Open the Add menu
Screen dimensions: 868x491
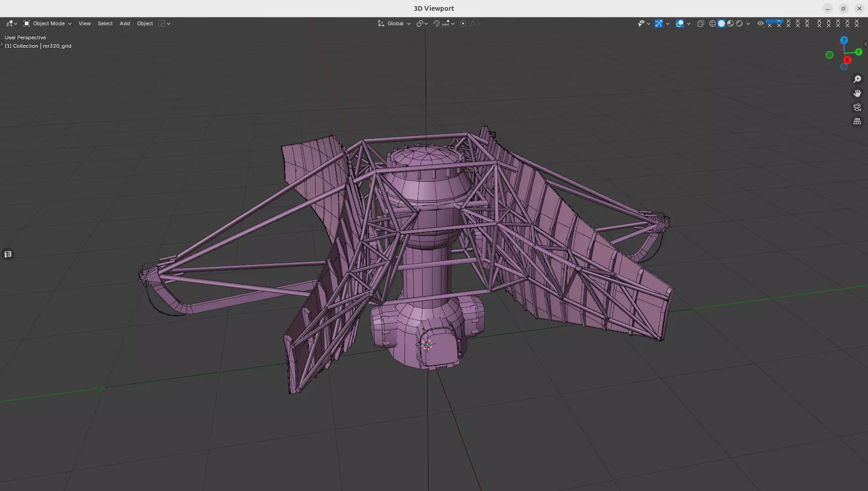click(x=125, y=23)
